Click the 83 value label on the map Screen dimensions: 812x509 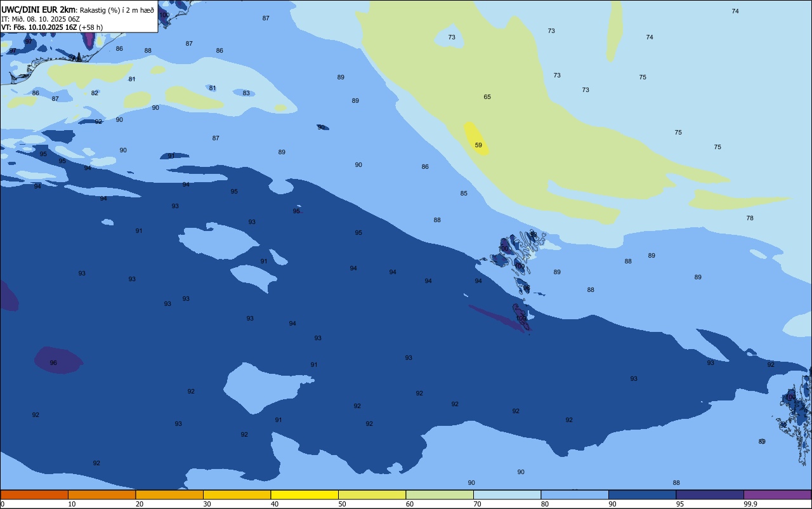[x=246, y=93]
